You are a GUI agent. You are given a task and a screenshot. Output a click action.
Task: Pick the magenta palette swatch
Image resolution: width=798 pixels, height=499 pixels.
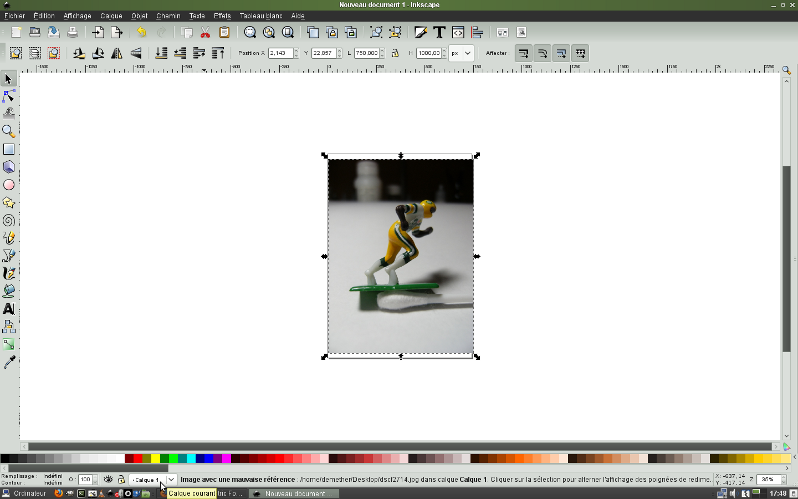(x=226, y=459)
